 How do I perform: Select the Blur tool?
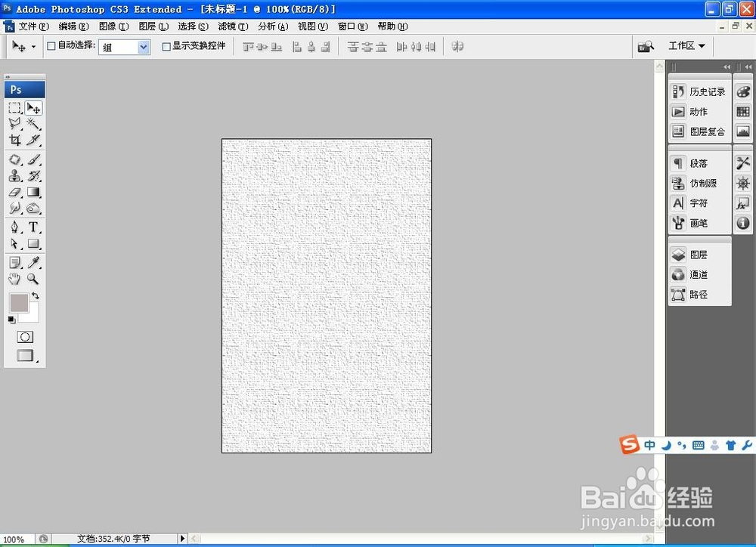pyautogui.click(x=14, y=208)
